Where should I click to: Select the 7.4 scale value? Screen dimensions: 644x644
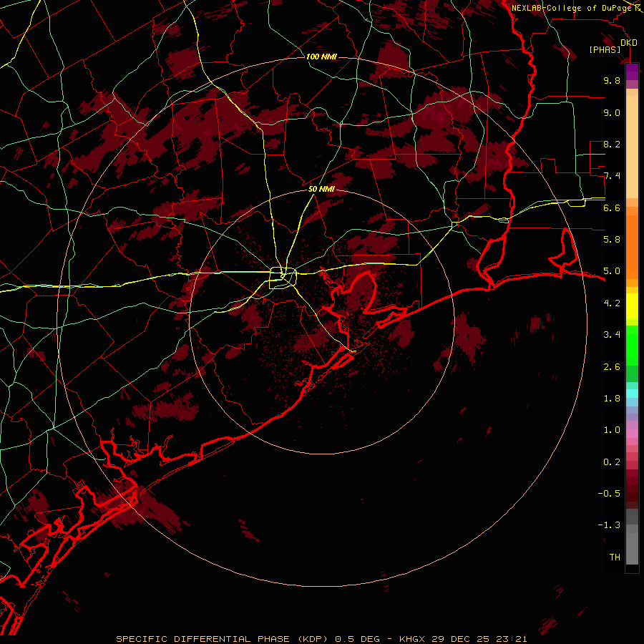point(612,176)
